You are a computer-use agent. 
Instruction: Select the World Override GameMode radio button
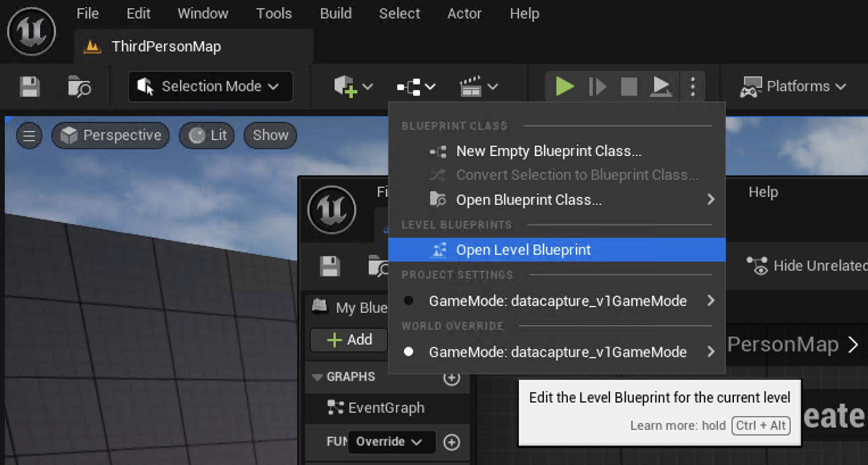(408, 351)
